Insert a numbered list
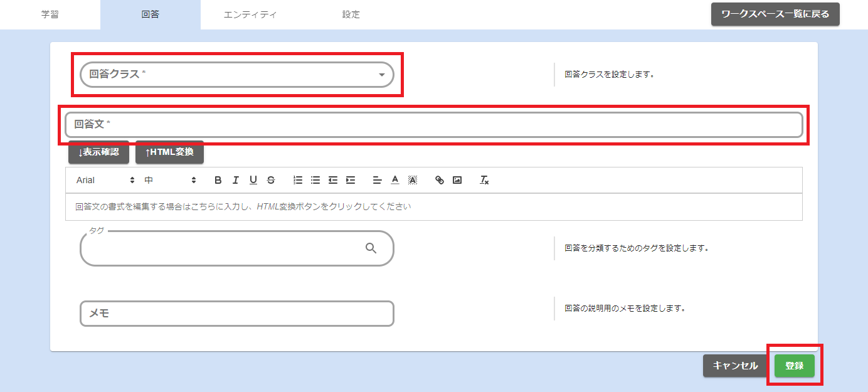Screen dimensions: 868x392 tap(298, 180)
